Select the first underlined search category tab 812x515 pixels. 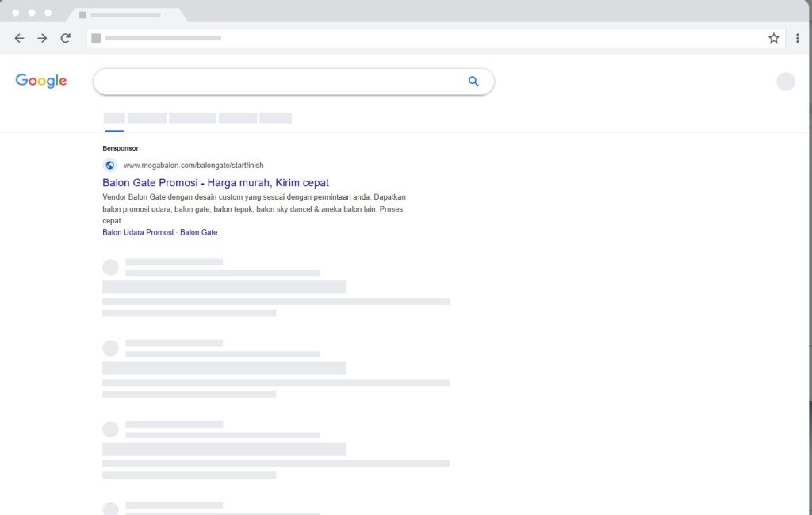tap(114, 119)
